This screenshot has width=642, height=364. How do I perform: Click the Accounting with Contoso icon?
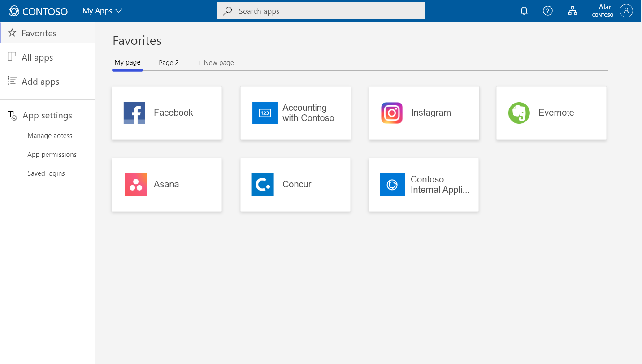pyautogui.click(x=265, y=113)
